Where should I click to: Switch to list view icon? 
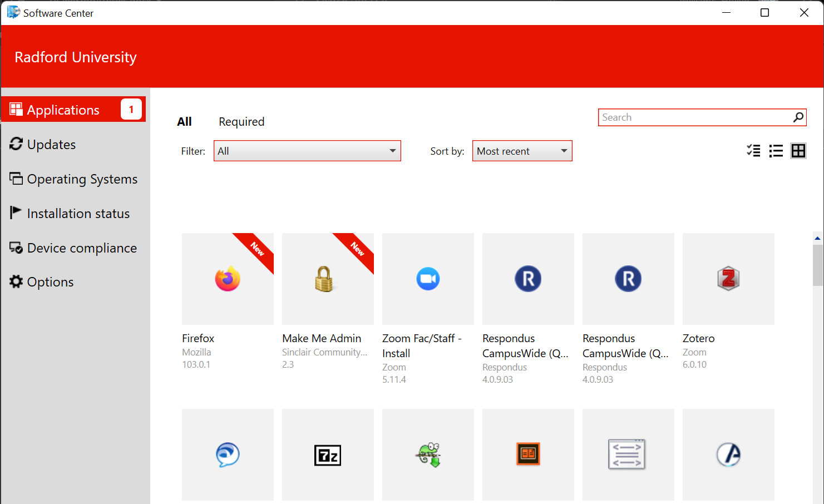[x=776, y=151]
